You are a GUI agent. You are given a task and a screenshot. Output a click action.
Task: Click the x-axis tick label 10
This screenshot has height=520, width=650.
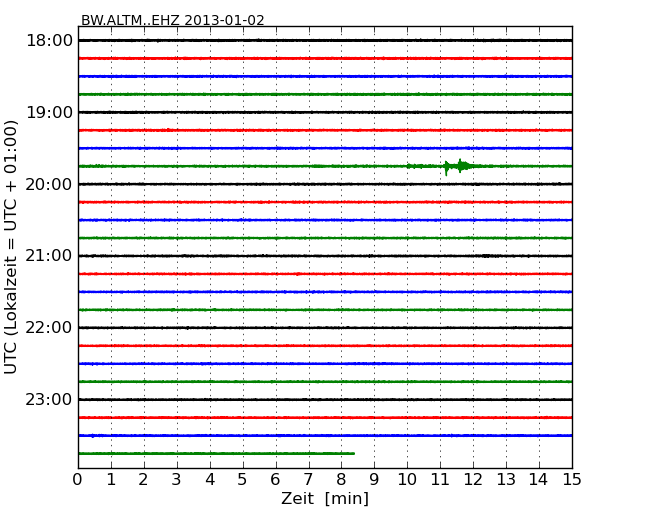(407, 480)
